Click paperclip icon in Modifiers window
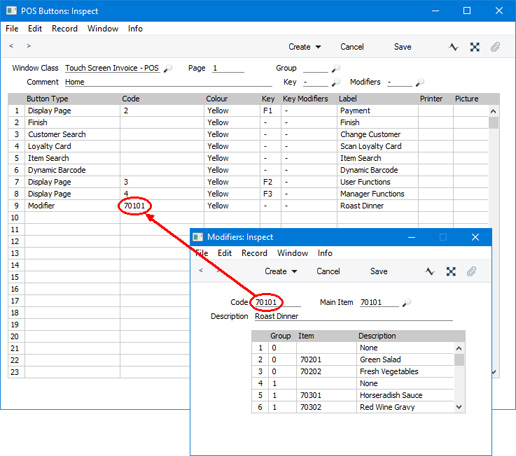The width and height of the screenshot is (516, 456). (471, 271)
